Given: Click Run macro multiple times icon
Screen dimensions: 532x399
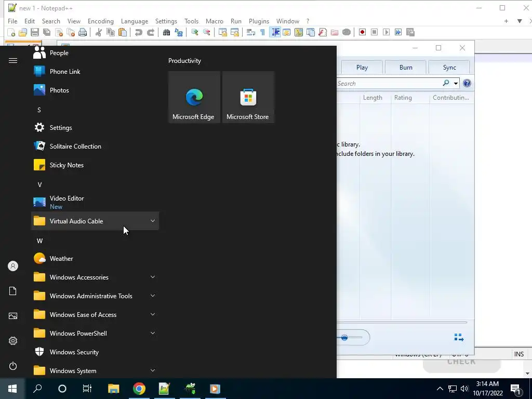Looking at the screenshot, I should [x=398, y=32].
